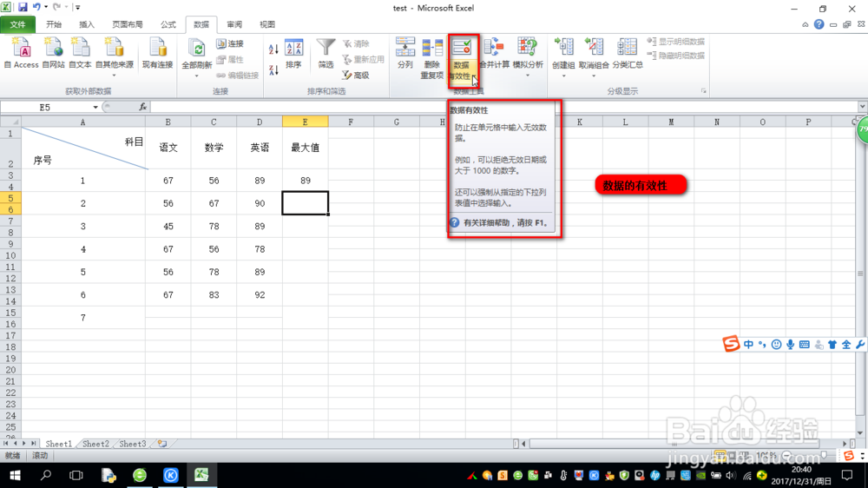Screen dimensions: 868x488
Task: Expand Group (创建组) dropdown arrow
Action: [x=563, y=76]
